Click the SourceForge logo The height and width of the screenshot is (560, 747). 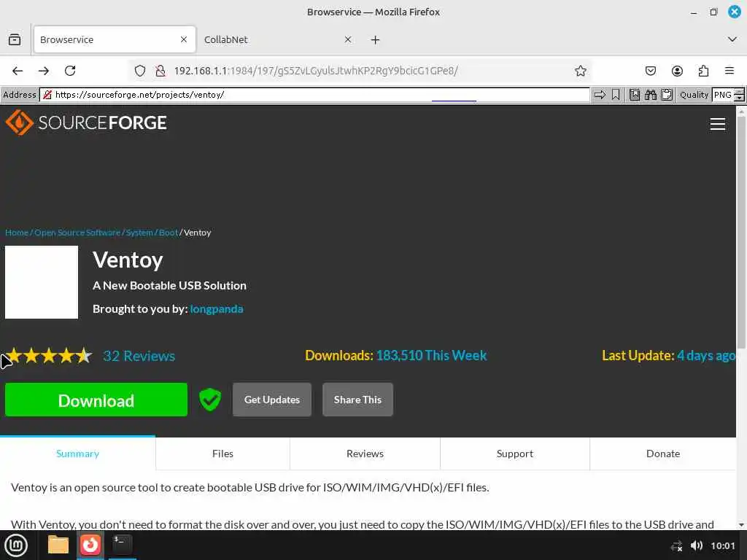[x=86, y=122]
